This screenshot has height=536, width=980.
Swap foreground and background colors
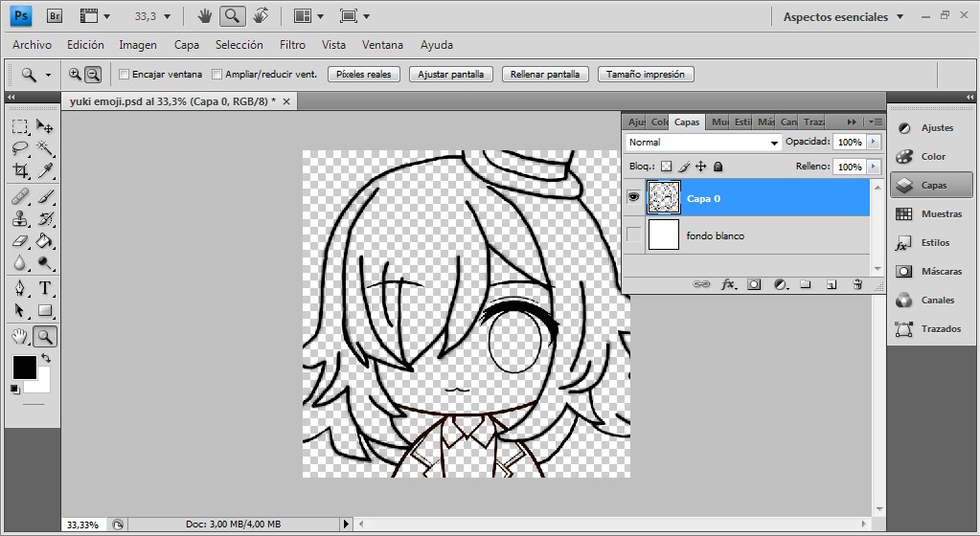pos(46,358)
